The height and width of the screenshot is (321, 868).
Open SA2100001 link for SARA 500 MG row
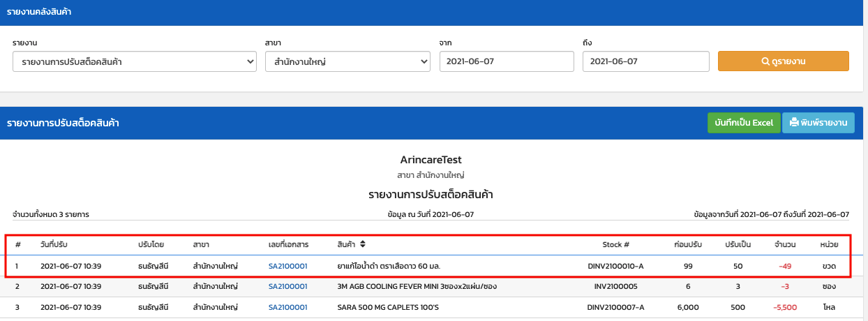(288, 307)
